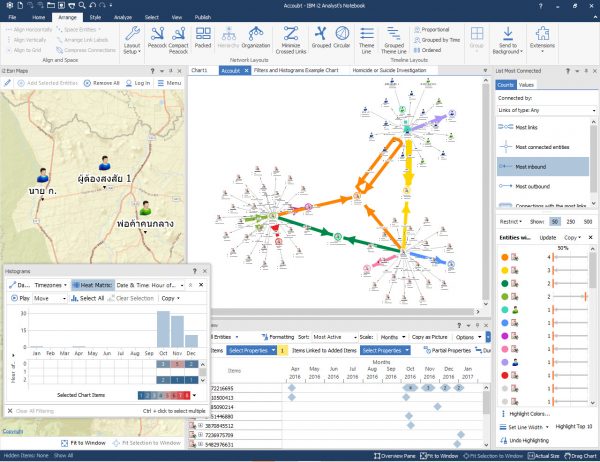The image size is (600, 462).
Task: Play the histogram animation
Action: 20,298
